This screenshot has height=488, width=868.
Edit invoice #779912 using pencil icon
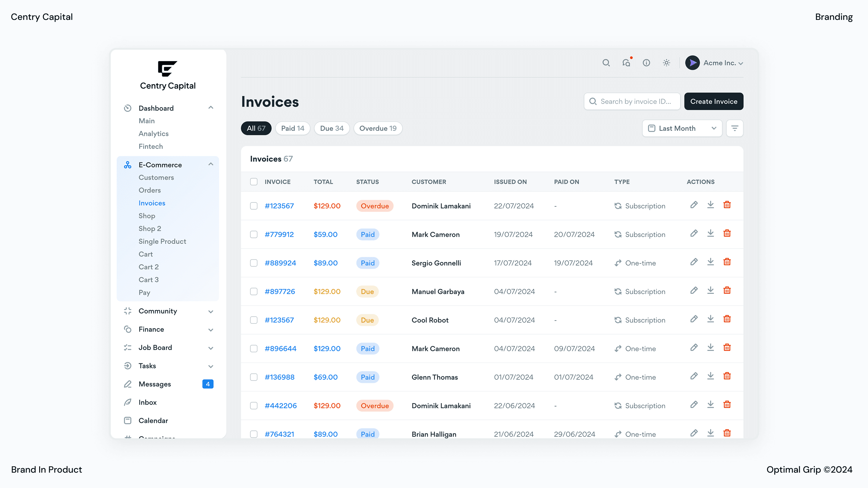pos(694,233)
